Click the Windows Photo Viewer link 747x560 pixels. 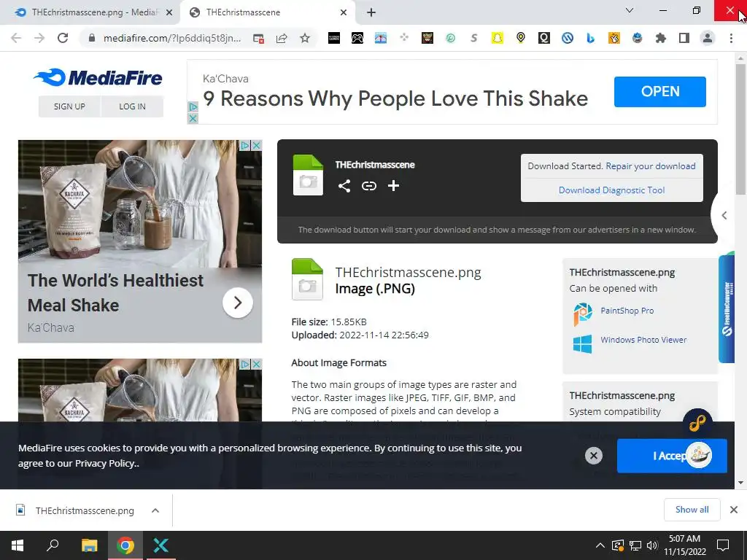click(643, 340)
